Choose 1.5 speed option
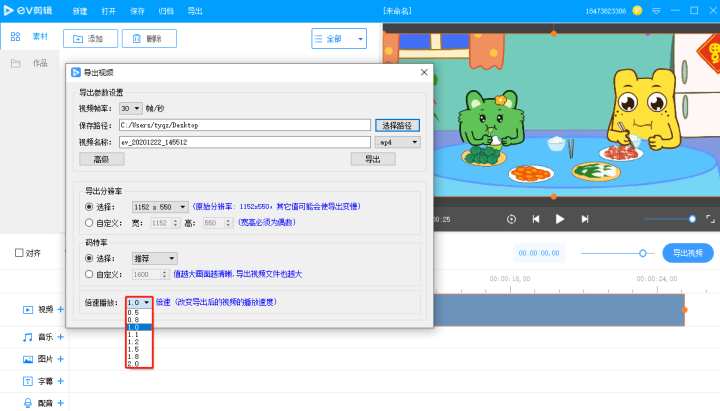Viewport: 720px width, 411px height. [x=139, y=349]
